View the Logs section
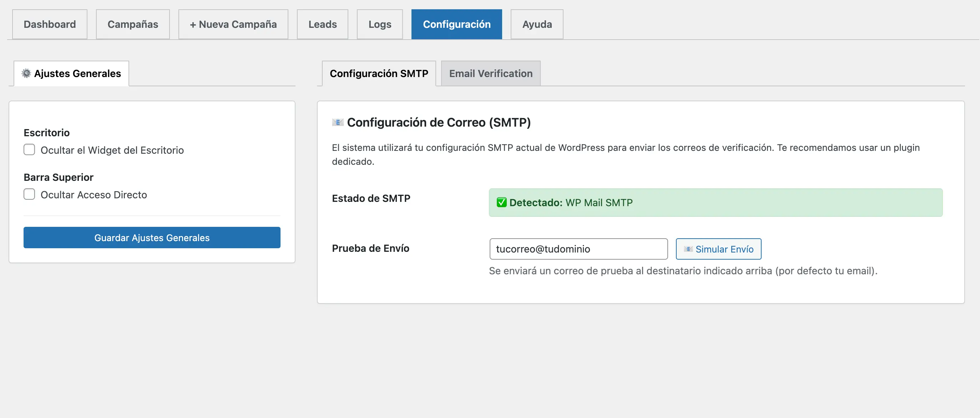This screenshot has width=980, height=418. pos(379,24)
